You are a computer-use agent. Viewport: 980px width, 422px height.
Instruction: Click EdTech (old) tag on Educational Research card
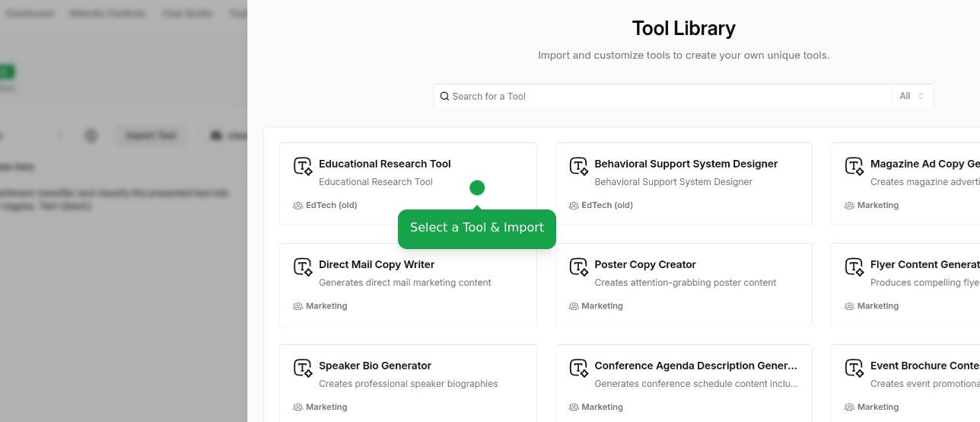(x=331, y=205)
